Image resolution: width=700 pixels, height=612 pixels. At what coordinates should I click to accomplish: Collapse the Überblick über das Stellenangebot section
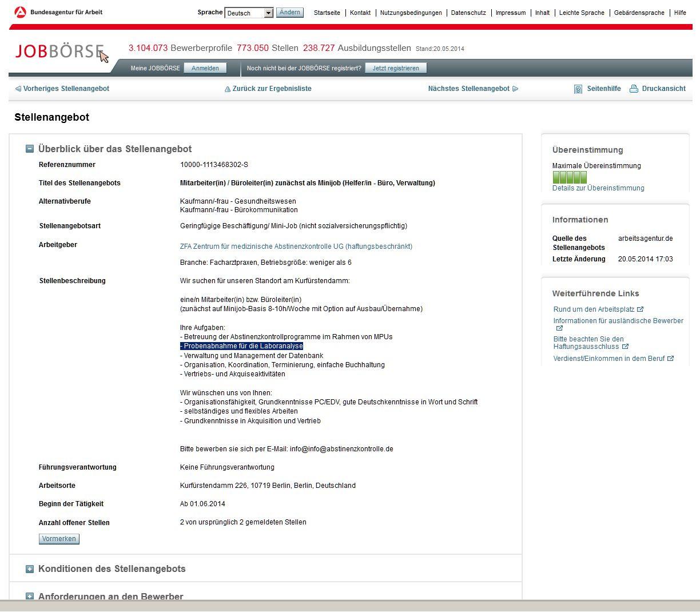30,149
